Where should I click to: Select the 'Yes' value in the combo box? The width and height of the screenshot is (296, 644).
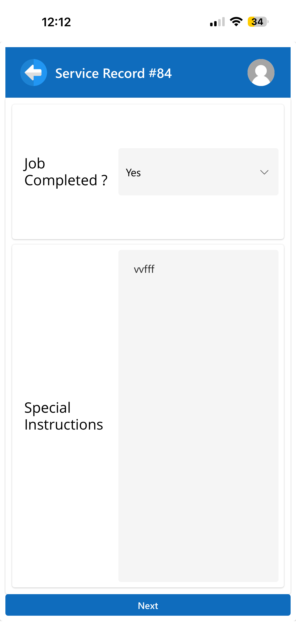[133, 172]
